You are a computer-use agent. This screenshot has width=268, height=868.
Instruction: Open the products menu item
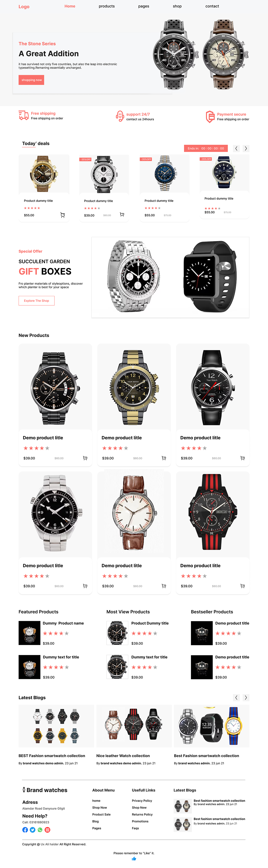107,6
